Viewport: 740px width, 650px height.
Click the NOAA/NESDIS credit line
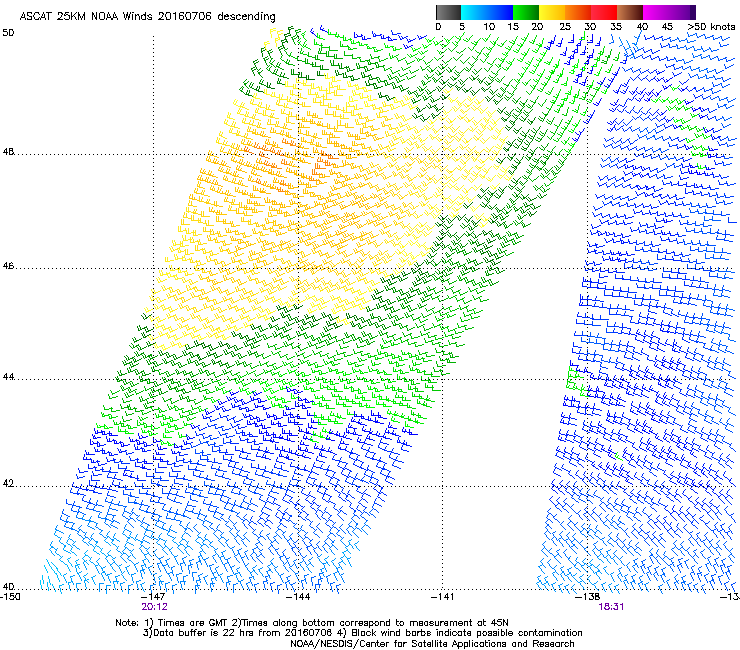click(432, 644)
